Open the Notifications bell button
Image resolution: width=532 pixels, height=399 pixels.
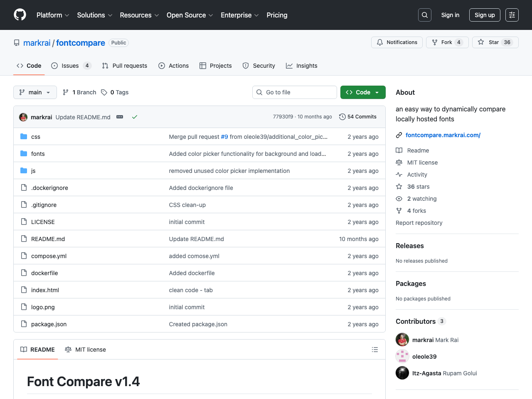pyautogui.click(x=397, y=42)
